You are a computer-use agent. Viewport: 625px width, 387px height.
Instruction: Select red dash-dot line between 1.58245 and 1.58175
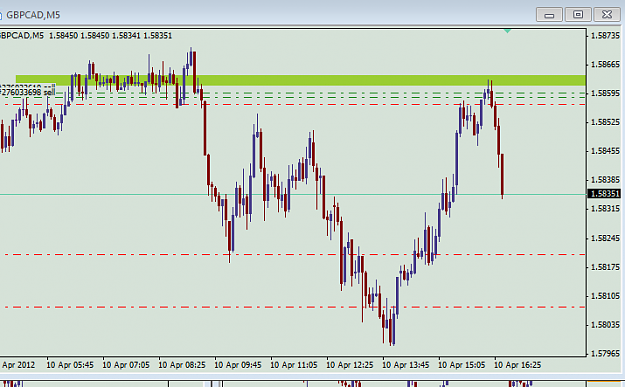[295, 254]
